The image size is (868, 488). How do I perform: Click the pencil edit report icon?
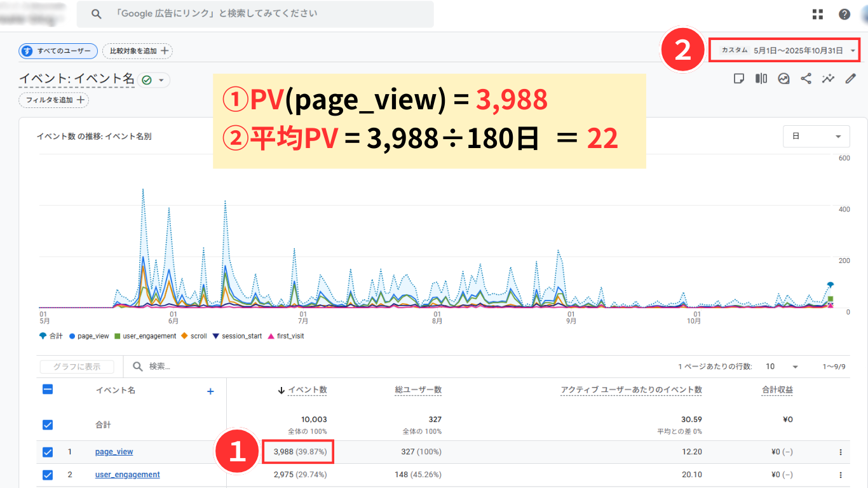click(x=851, y=79)
